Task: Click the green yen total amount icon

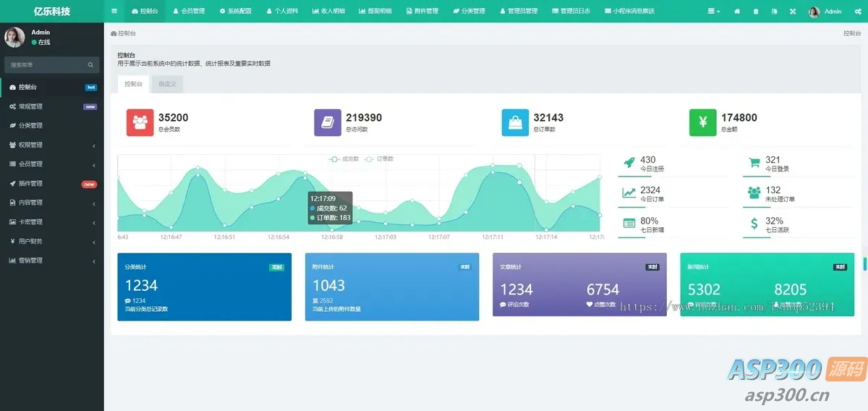Action: 703,122
